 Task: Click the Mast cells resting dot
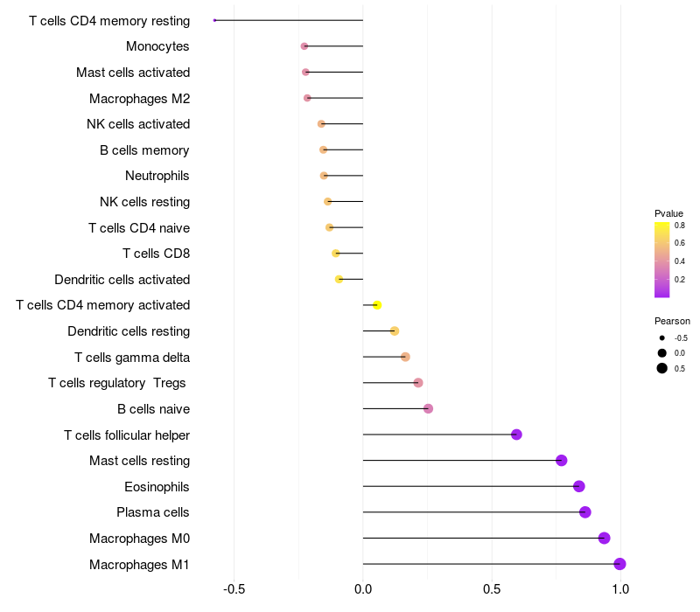point(561,461)
